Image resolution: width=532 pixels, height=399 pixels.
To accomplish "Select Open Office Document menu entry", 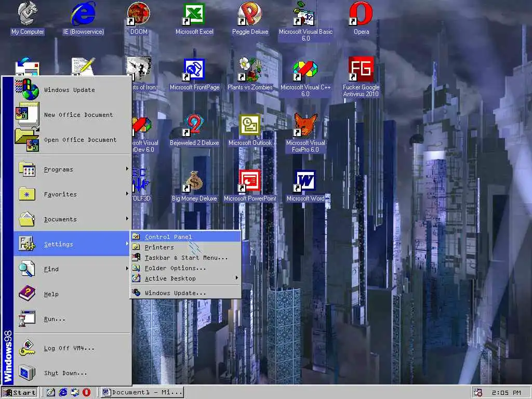I will (x=72, y=140).
